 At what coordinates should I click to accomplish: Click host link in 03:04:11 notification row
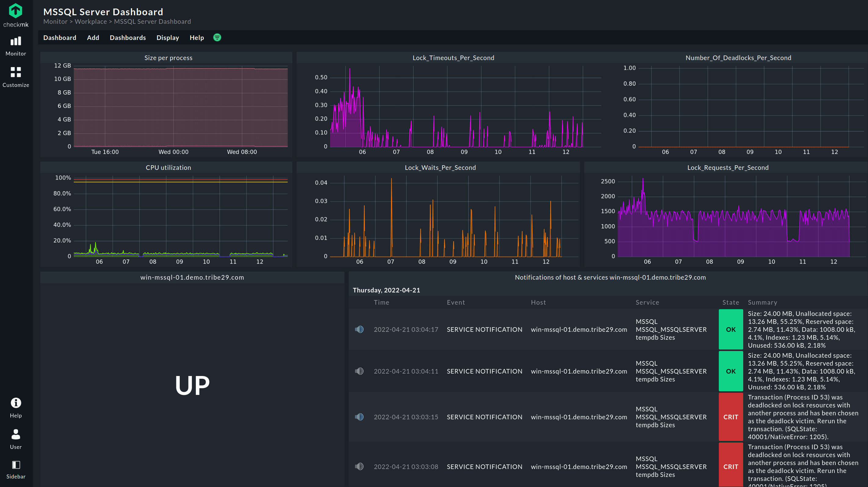[579, 371]
